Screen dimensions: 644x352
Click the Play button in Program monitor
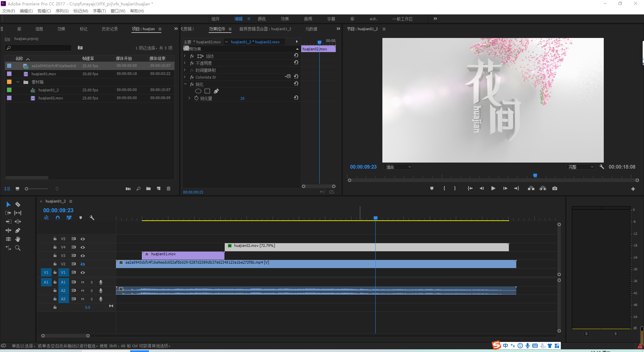click(x=493, y=188)
